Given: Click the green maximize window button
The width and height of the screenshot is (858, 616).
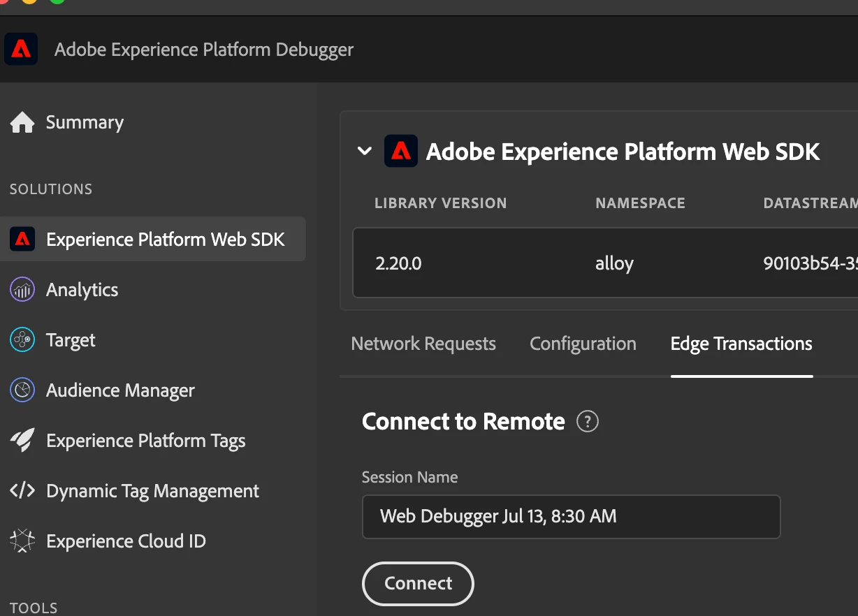Looking at the screenshot, I should pos(57,1).
